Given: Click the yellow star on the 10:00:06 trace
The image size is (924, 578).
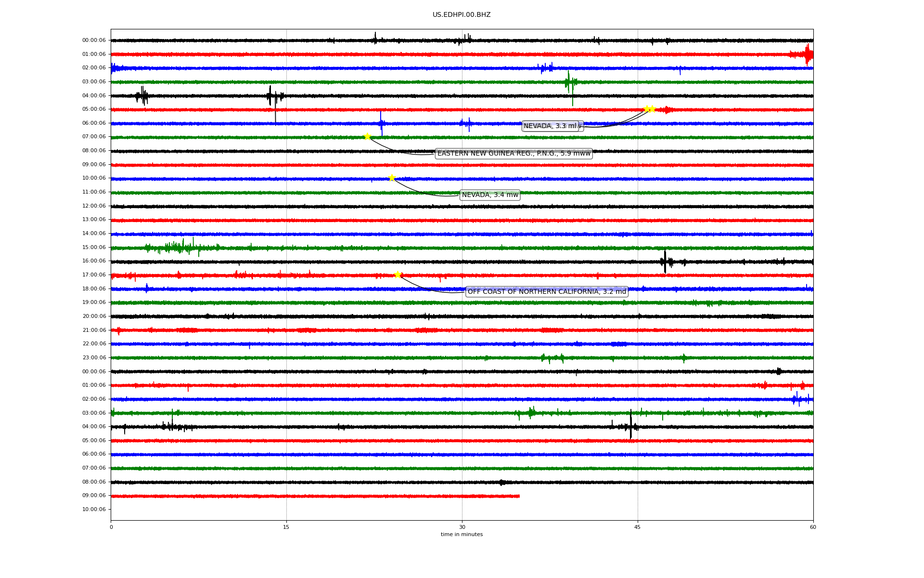Looking at the screenshot, I should click(392, 178).
